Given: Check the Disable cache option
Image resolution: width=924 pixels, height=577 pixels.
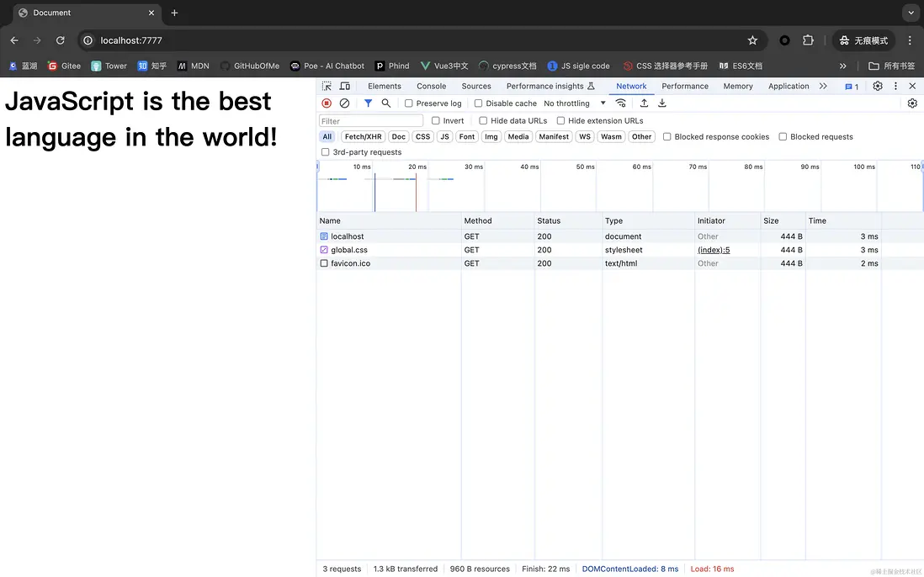Looking at the screenshot, I should coord(479,103).
